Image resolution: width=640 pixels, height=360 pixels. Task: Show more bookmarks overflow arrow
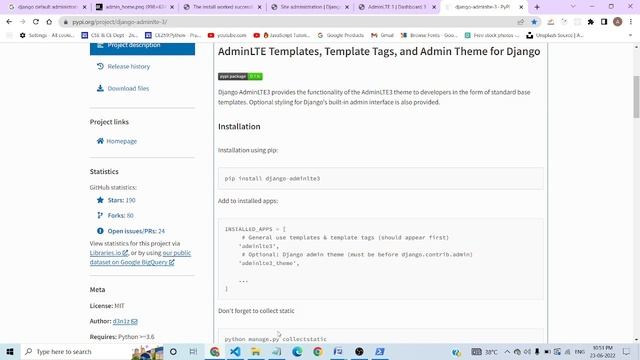pyautogui.click(x=630, y=36)
